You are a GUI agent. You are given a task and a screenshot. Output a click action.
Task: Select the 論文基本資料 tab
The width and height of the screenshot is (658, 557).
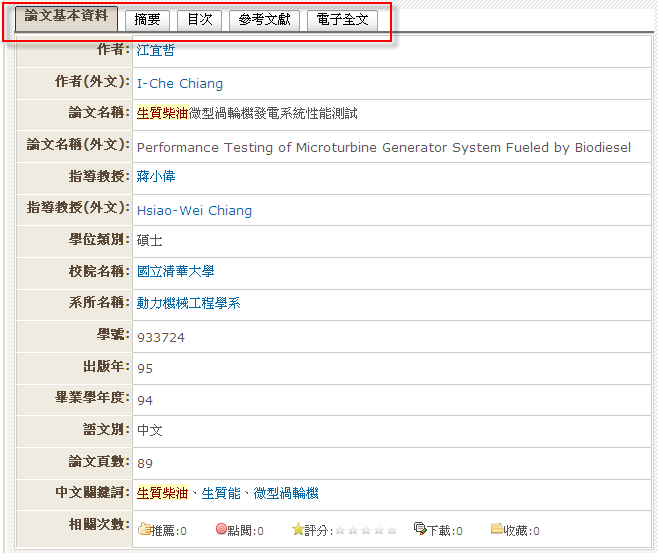coord(66,19)
